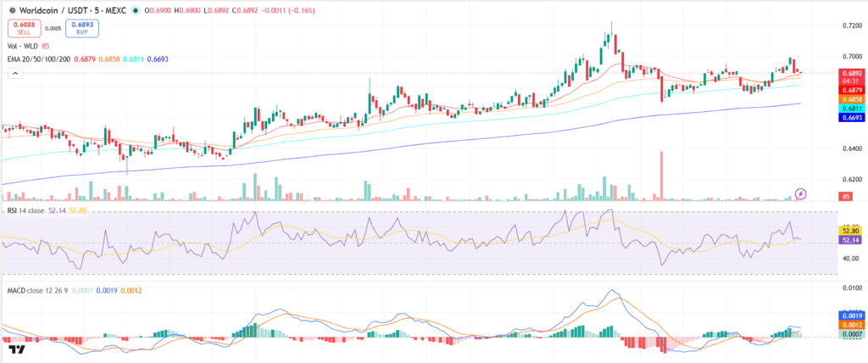The height and width of the screenshot is (363, 868).
Task: Click the 0.6893 BUY button
Action: click(82, 29)
